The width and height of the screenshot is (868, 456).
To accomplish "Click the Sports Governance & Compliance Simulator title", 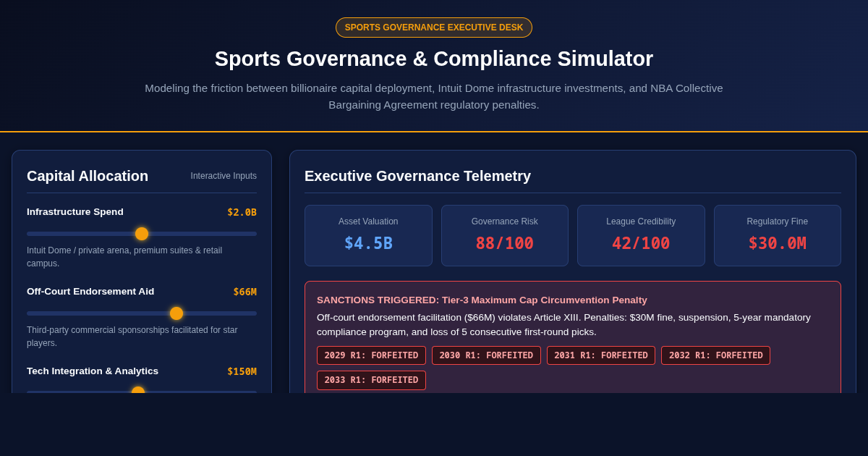I will tap(434, 59).
